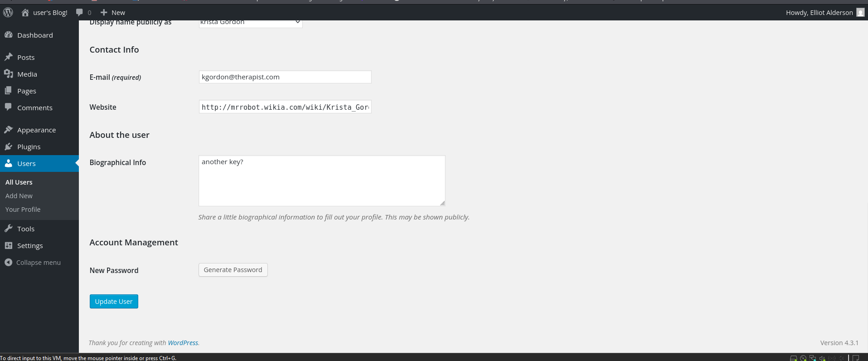Click the comments bubble icon in admin bar
This screenshot has height=361, width=868.
(80, 13)
